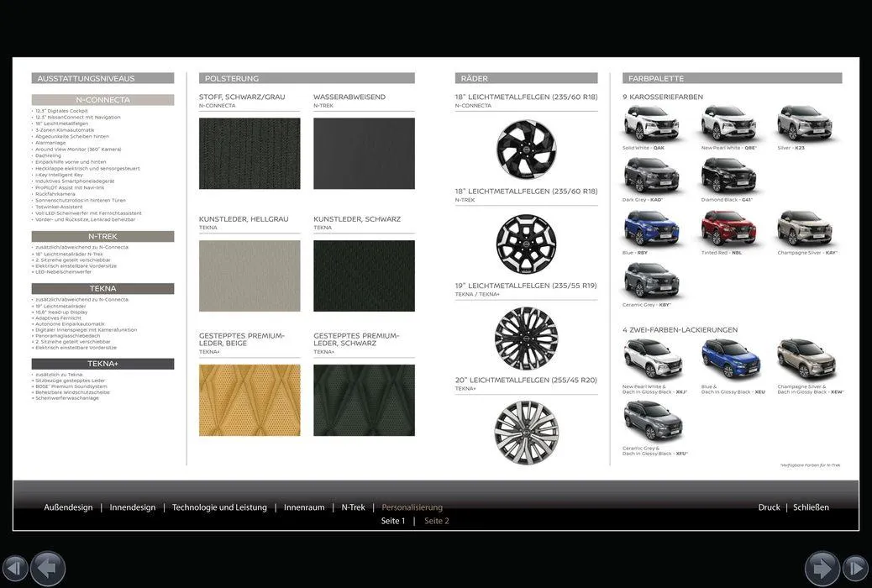
Task: Select the 19" alloy wheel image
Action: point(526,338)
